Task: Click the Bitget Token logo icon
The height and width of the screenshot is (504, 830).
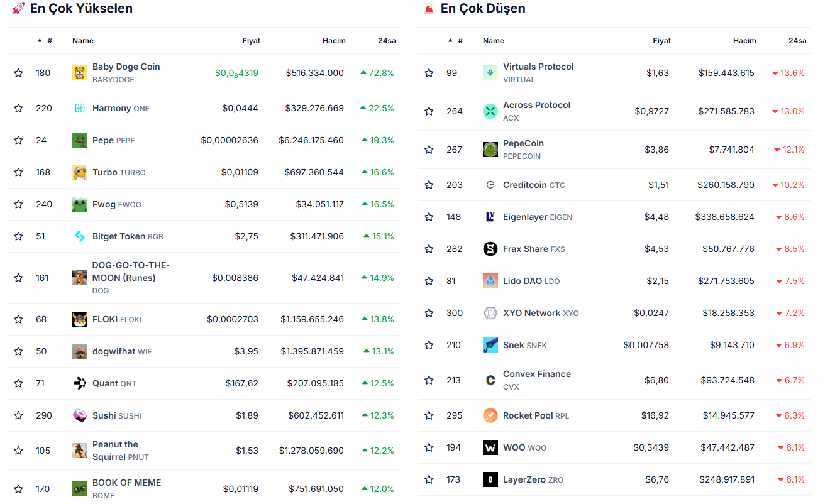Action: (80, 236)
